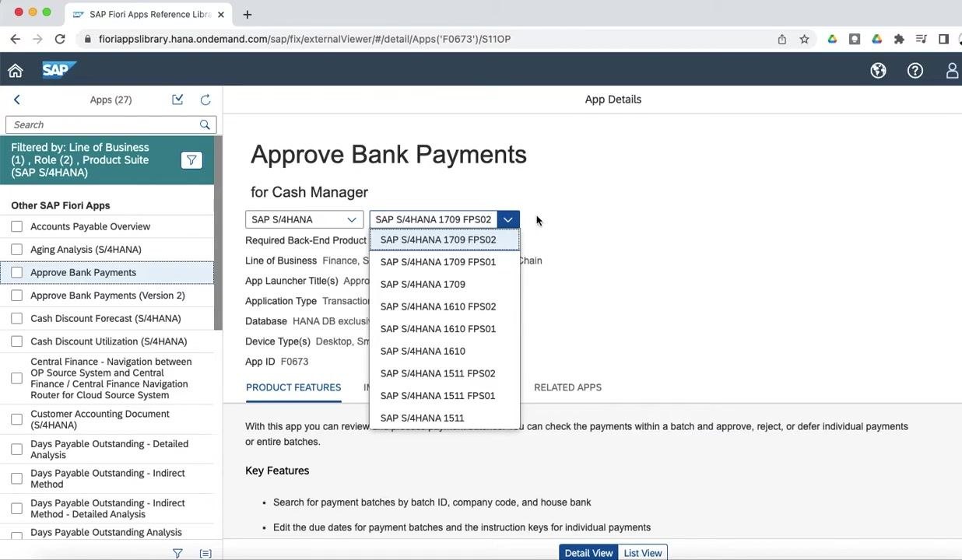Bookmark this page with star icon
The height and width of the screenshot is (560, 962).
(x=805, y=39)
